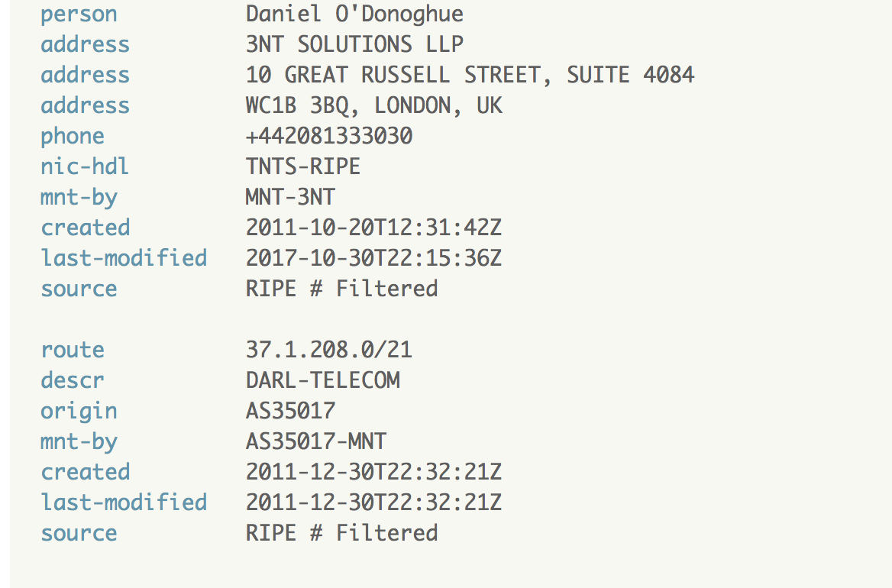Click the "person" attribute label
This screenshot has width=892, height=588.
79,15
